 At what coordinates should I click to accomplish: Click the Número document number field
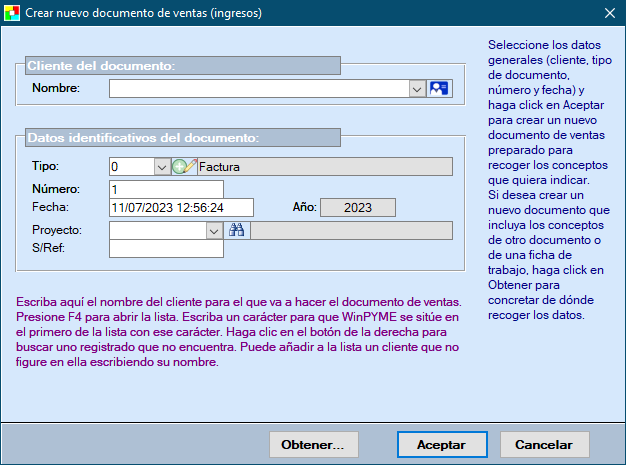[x=166, y=189]
